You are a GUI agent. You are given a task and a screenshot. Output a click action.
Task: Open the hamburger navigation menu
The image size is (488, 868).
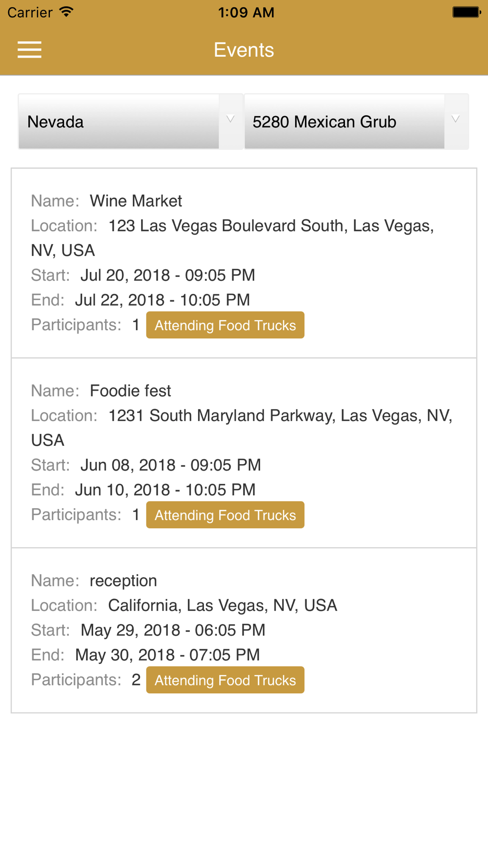(x=29, y=50)
